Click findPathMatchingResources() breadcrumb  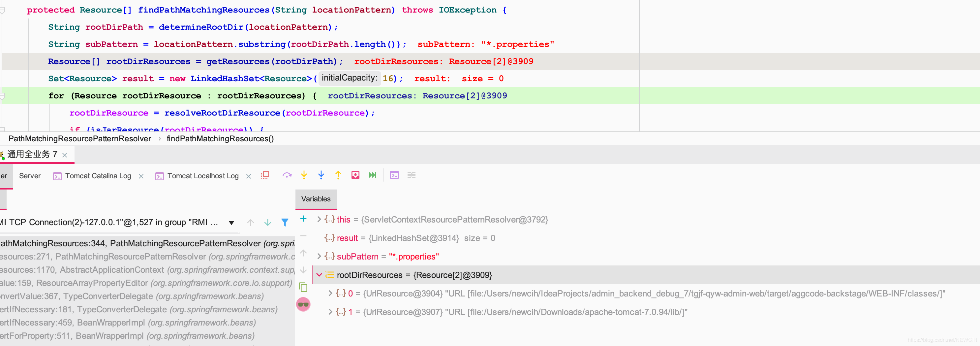220,139
